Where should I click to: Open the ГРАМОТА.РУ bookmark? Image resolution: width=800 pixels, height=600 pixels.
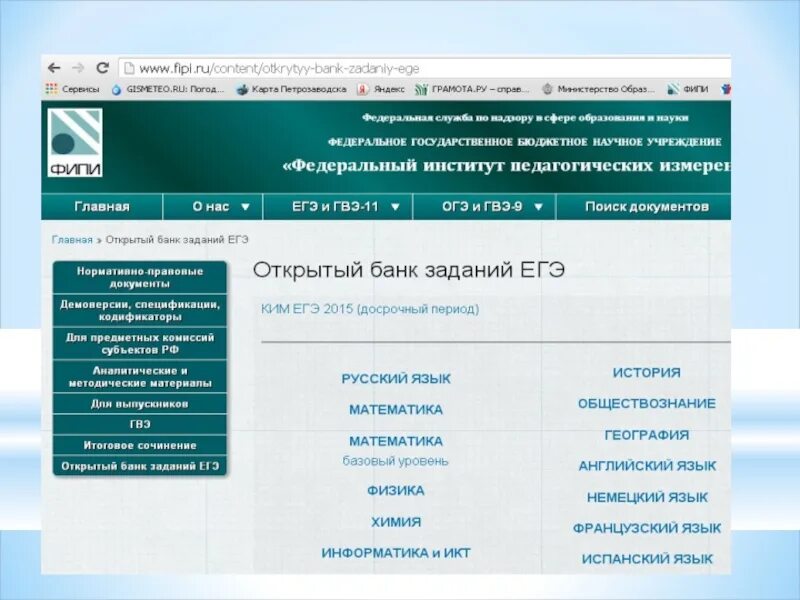pyautogui.click(x=472, y=89)
